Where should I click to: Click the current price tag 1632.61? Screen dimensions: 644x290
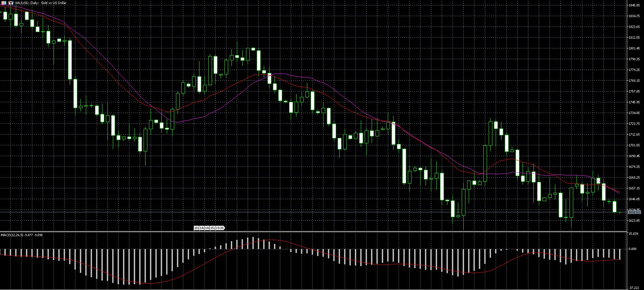pyautogui.click(x=634, y=212)
